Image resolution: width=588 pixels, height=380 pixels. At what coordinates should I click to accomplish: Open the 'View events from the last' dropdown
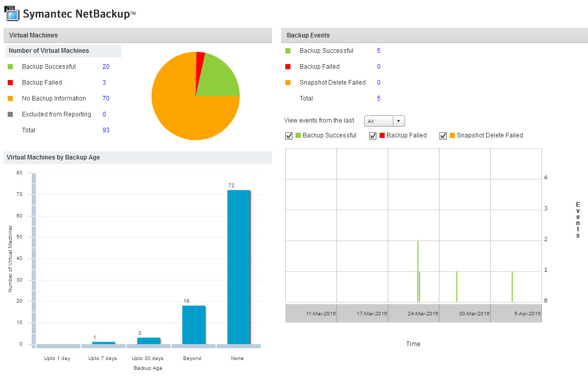coord(384,121)
